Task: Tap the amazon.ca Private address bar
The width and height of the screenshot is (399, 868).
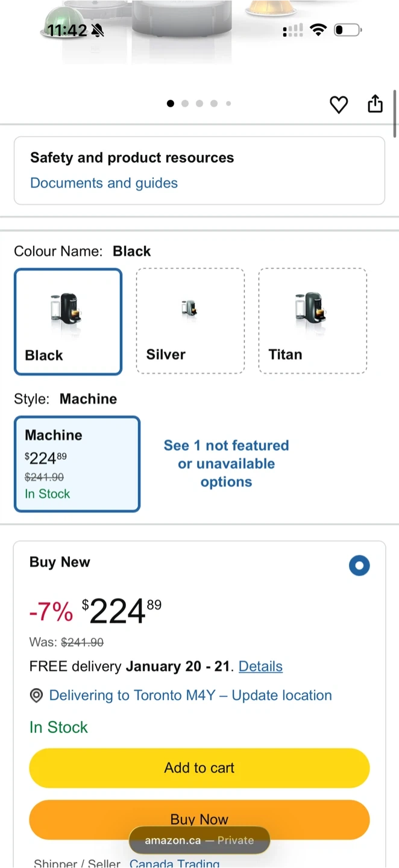Action: pyautogui.click(x=199, y=840)
